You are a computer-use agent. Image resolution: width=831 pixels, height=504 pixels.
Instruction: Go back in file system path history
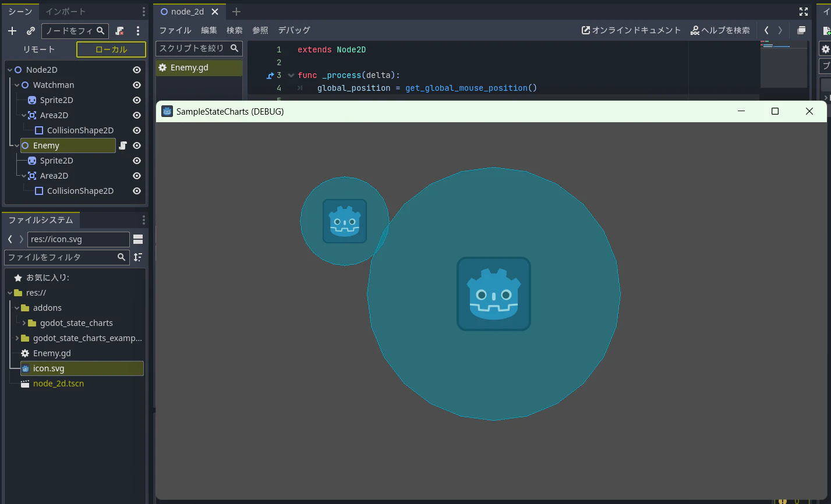[10, 239]
